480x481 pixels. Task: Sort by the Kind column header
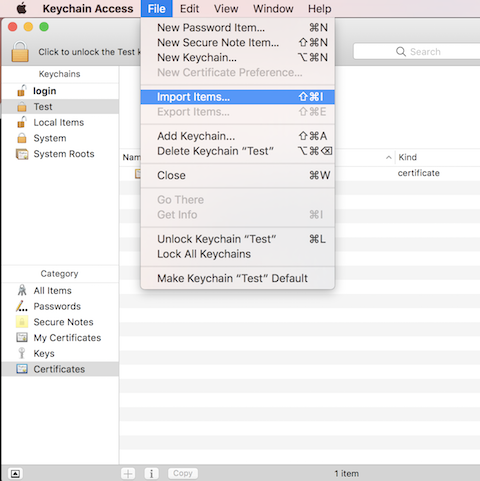tap(408, 157)
